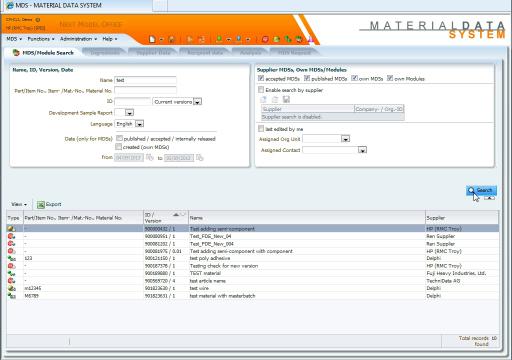Click type icon of Testing check for new version row
512x360 pixels.
click(11, 266)
